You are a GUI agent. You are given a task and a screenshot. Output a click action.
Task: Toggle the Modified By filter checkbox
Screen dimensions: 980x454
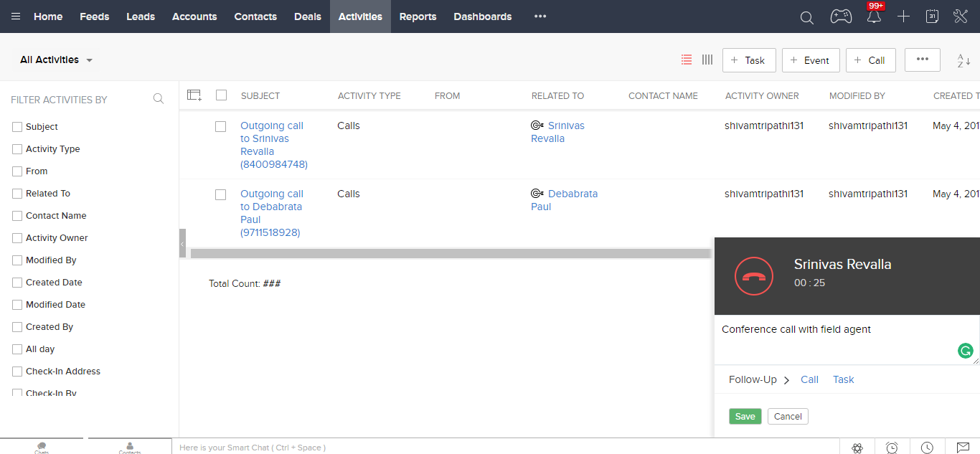click(17, 260)
